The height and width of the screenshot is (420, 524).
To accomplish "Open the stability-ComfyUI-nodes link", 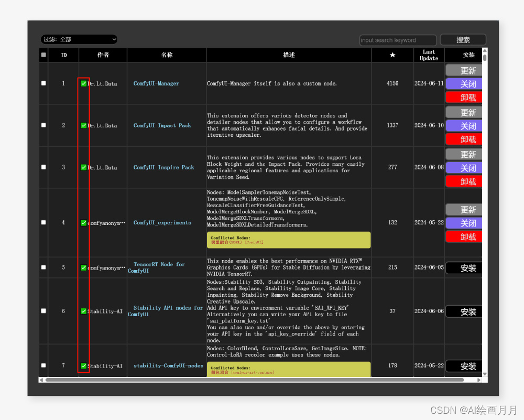I will coord(168,366).
